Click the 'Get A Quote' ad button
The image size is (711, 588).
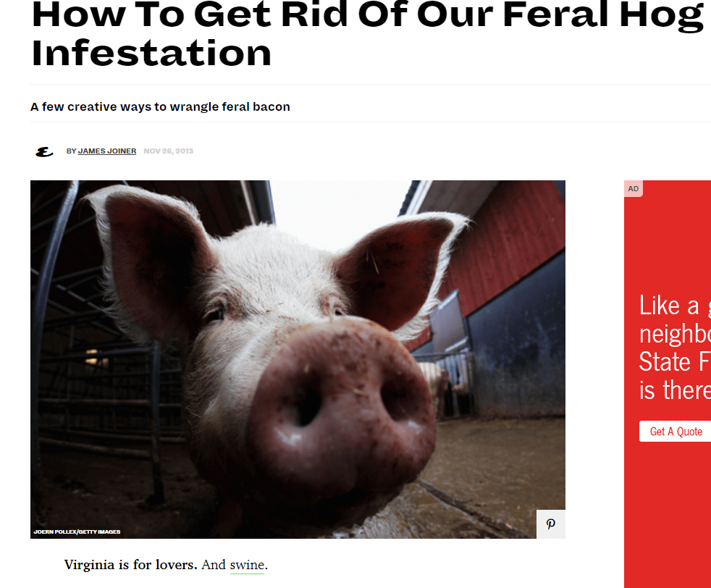676,432
